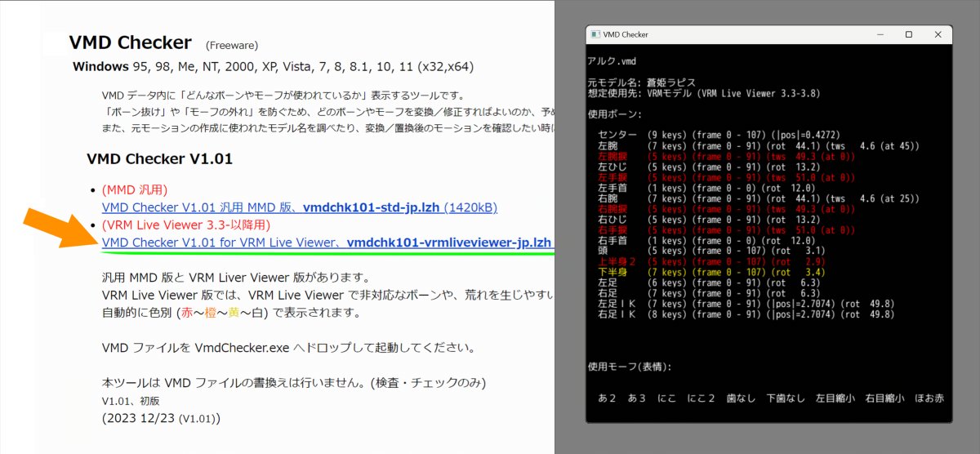Click the '使用ボーン:' header in the console
The image size is (980, 454).
(615, 113)
